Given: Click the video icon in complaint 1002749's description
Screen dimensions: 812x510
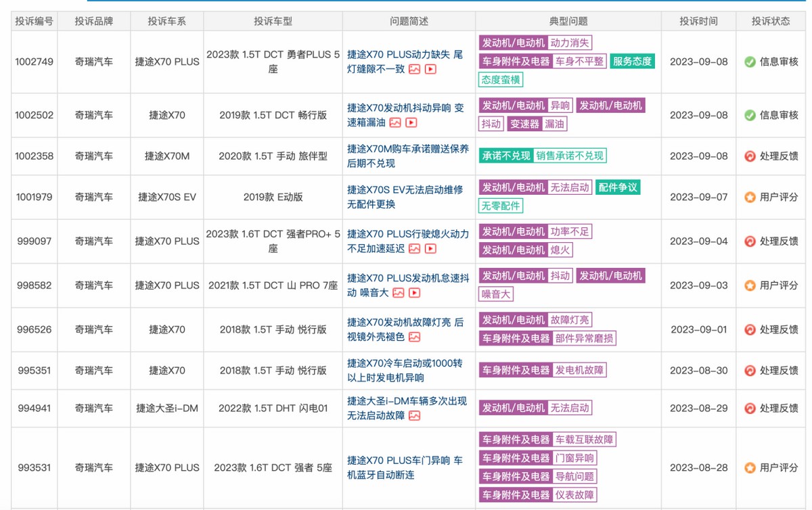Looking at the screenshot, I should click(x=430, y=69).
